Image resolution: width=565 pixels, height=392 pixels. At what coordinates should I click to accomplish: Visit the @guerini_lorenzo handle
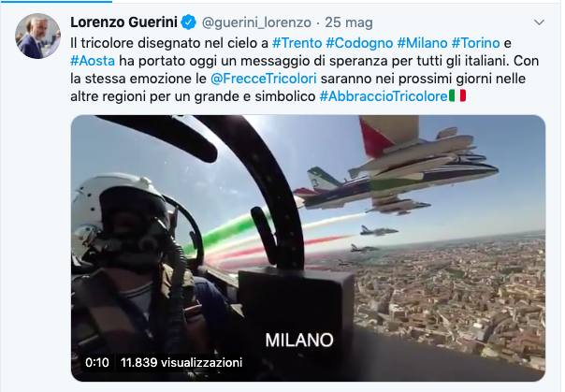[256, 22]
